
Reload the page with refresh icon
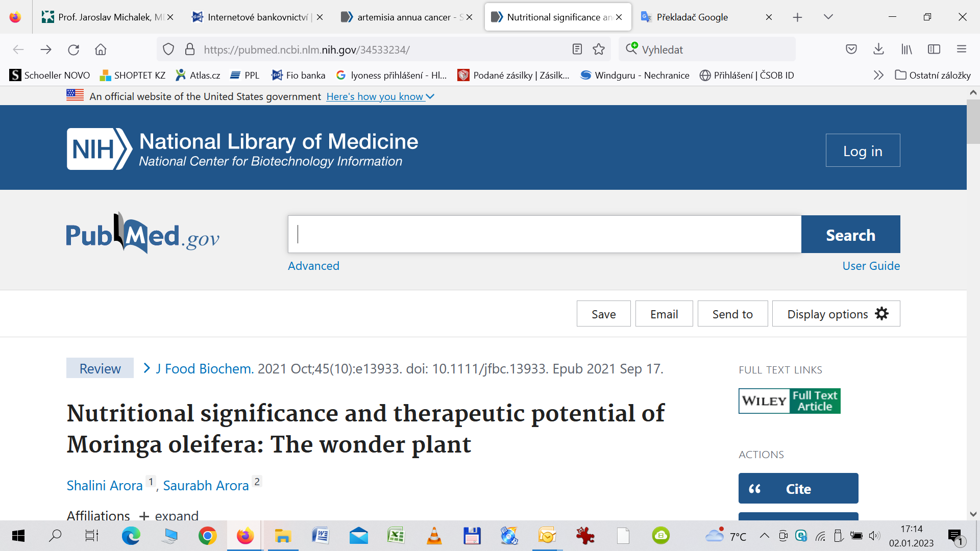coord(73,49)
